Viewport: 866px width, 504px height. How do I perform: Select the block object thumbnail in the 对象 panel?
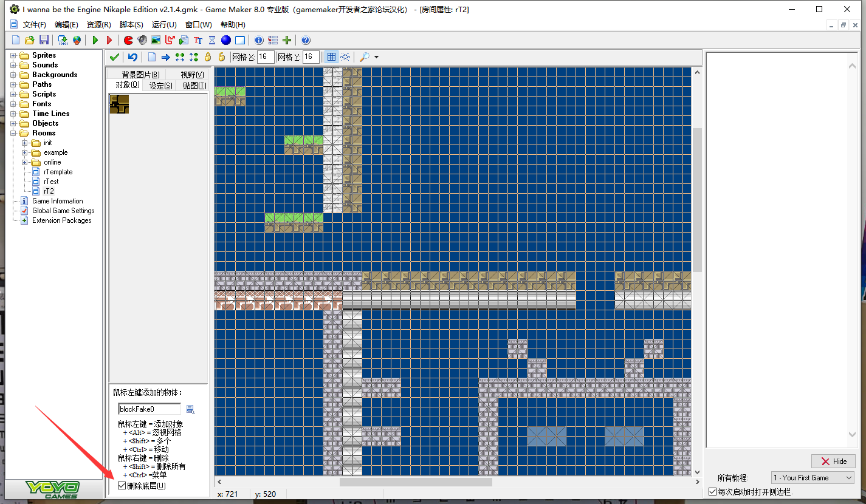(119, 104)
